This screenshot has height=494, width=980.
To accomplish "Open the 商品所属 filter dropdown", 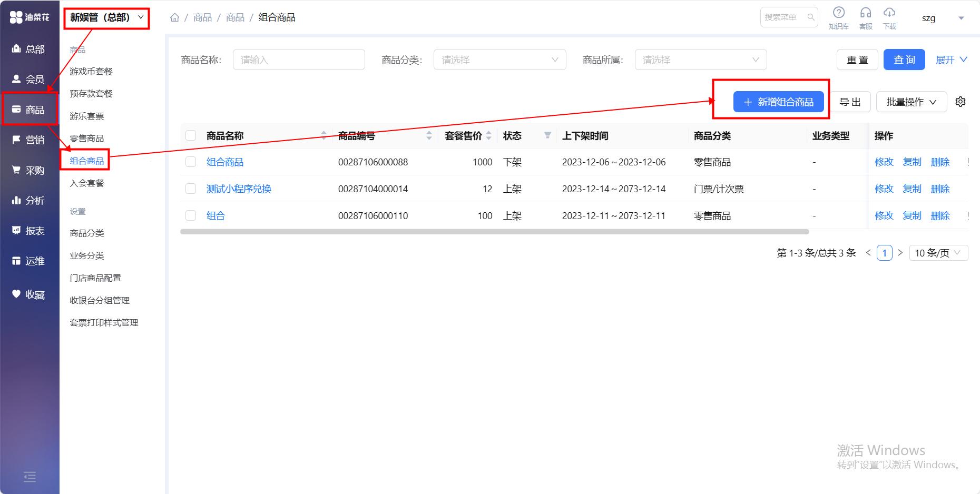I will (x=701, y=60).
